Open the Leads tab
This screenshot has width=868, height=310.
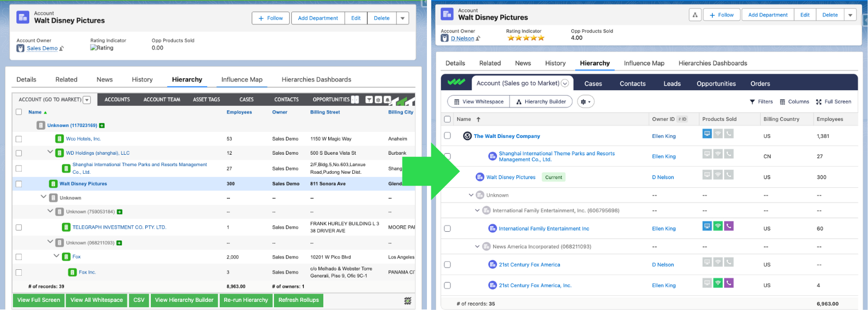tap(672, 84)
